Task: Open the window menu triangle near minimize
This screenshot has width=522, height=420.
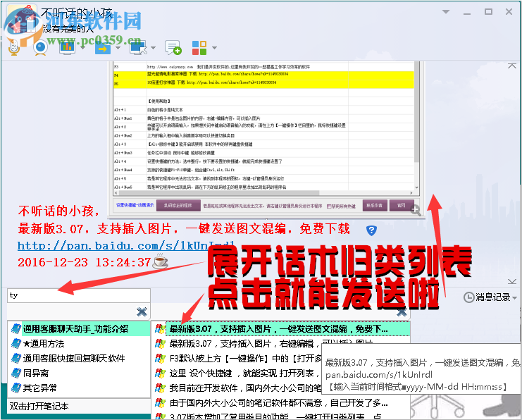Action: click(x=446, y=12)
